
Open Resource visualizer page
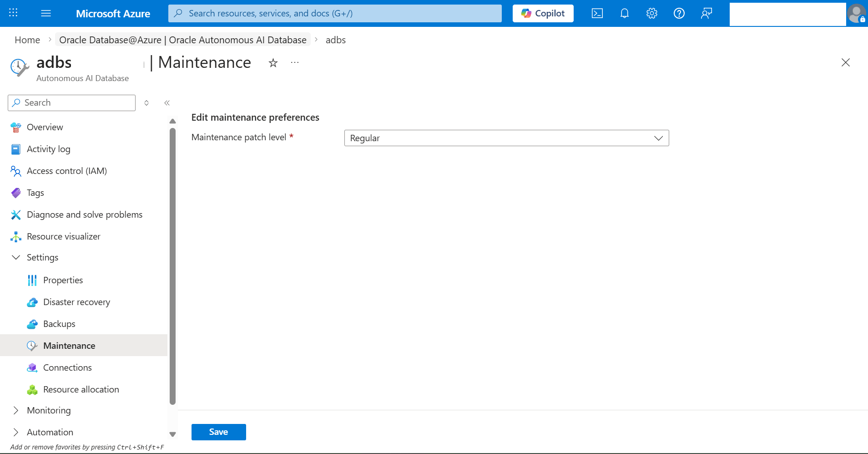64,236
